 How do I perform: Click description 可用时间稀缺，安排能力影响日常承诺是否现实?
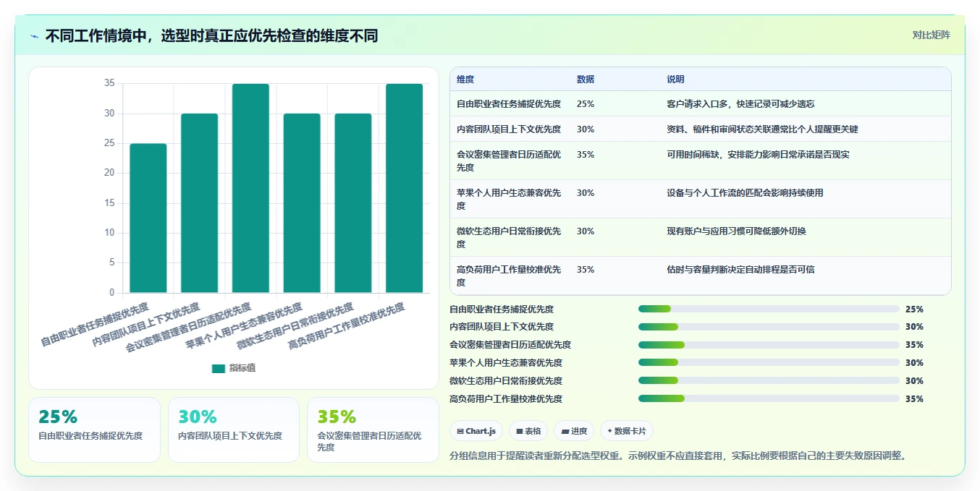point(758,155)
